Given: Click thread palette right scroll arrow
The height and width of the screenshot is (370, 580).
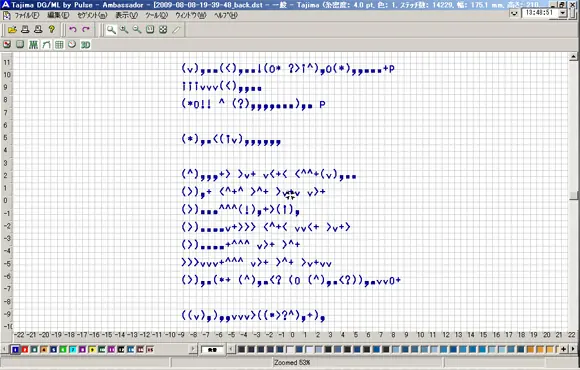Looking at the screenshot, I should (x=573, y=349).
